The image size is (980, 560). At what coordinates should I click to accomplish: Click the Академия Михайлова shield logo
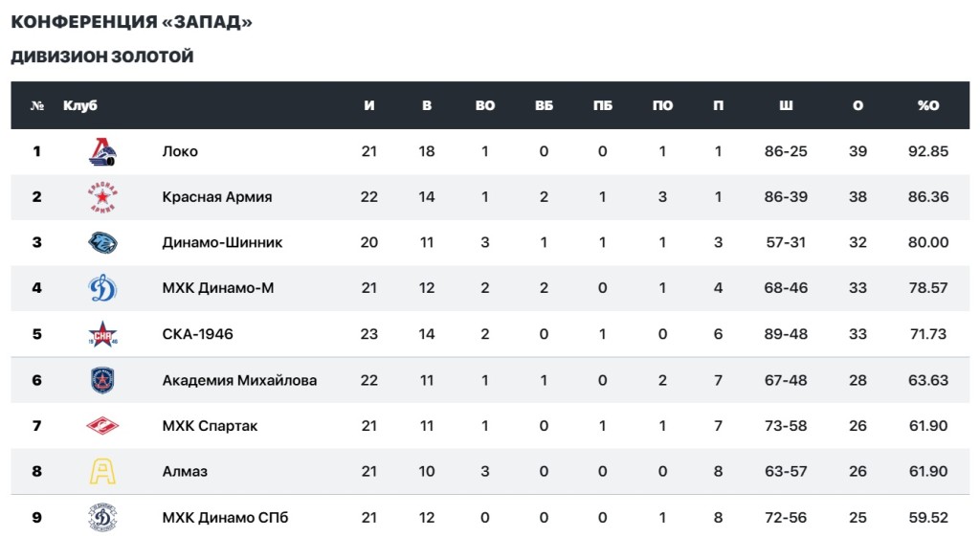click(102, 380)
